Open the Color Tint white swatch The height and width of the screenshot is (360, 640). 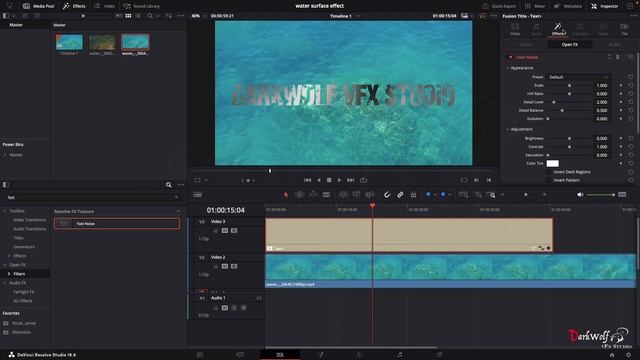[x=552, y=163]
